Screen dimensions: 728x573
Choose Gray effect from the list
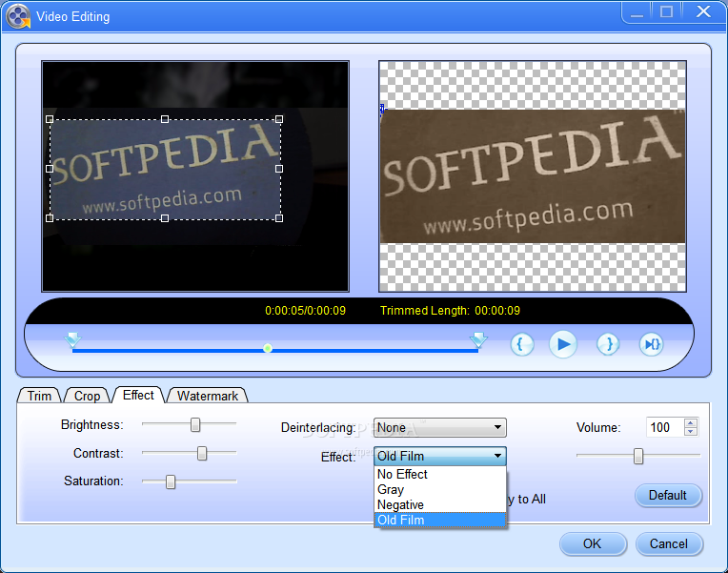pos(439,489)
